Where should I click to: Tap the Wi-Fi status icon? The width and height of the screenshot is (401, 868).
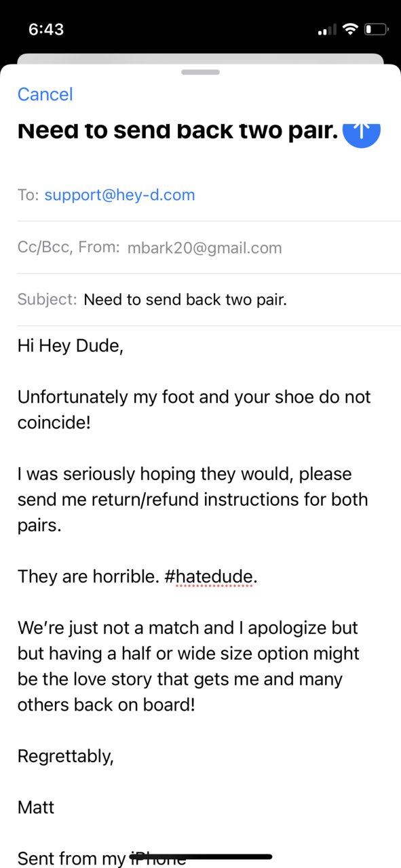(350, 29)
